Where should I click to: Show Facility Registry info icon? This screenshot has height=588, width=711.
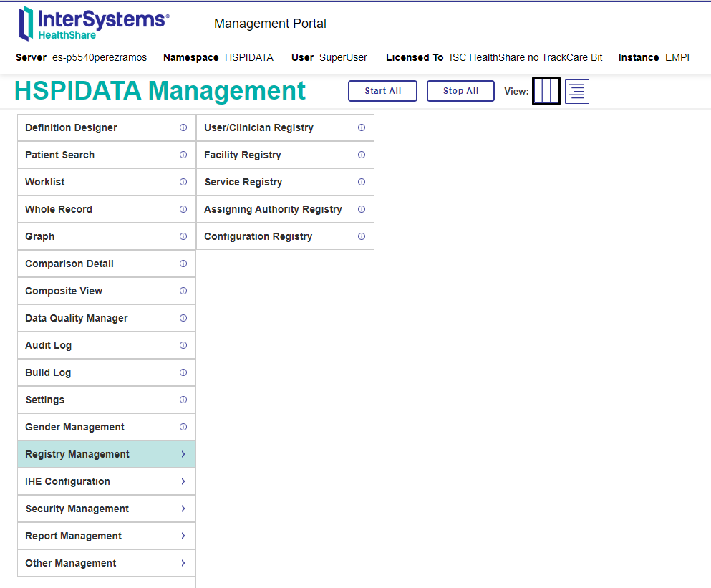click(362, 155)
